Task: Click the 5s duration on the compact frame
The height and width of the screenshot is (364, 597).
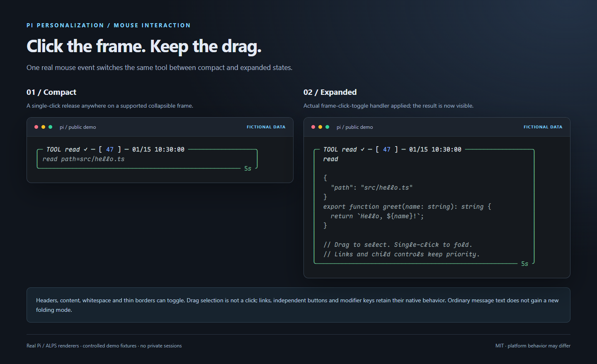Action: pyautogui.click(x=248, y=169)
